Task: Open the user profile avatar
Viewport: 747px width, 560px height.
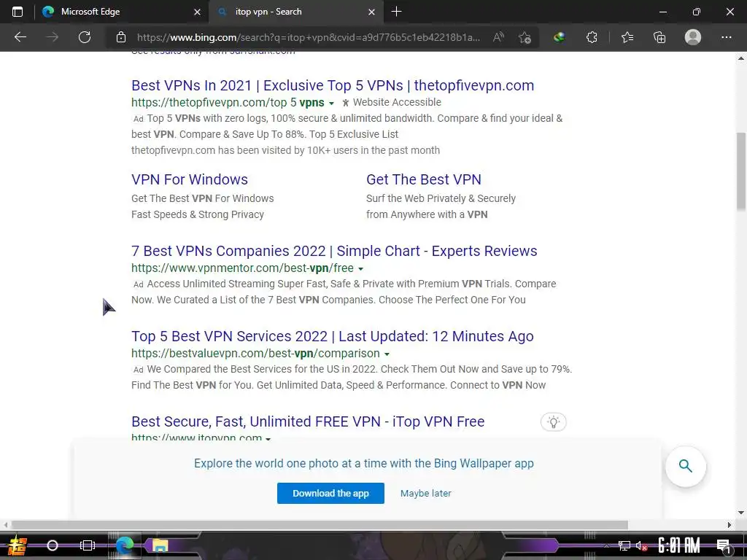Action: click(x=693, y=37)
